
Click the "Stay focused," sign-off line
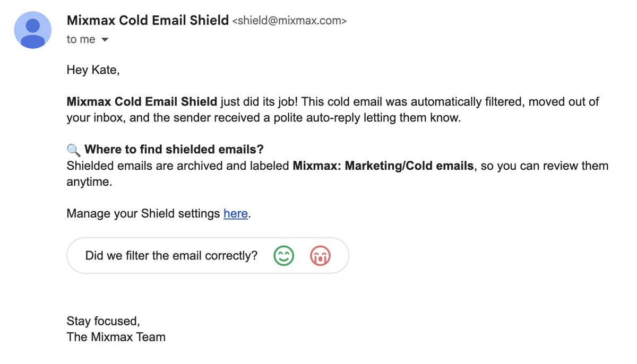pos(104,321)
